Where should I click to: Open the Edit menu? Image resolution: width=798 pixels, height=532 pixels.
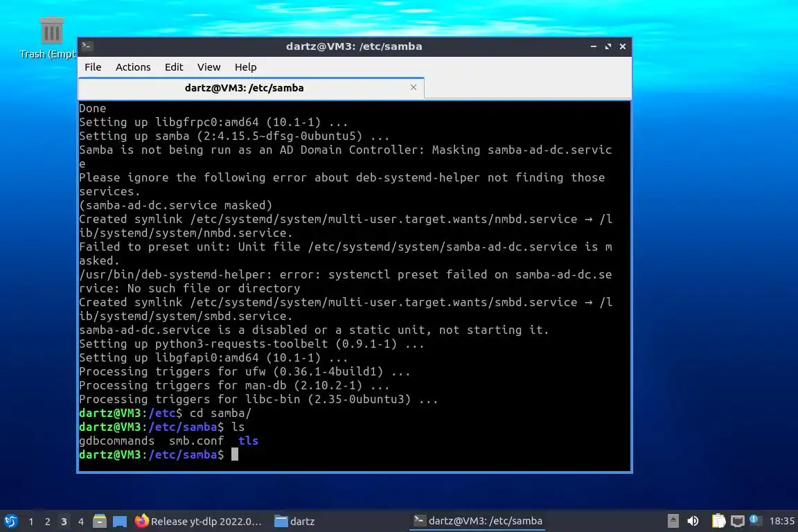pyautogui.click(x=174, y=67)
